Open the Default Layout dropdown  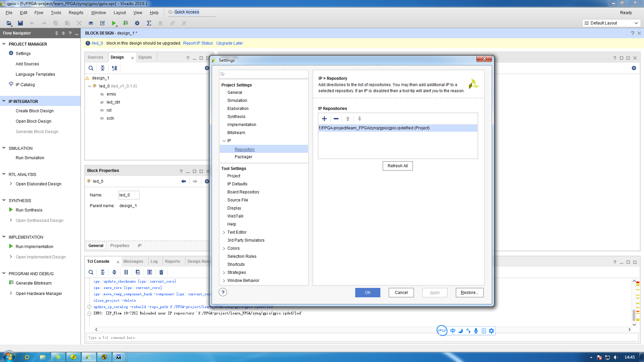pos(611,23)
